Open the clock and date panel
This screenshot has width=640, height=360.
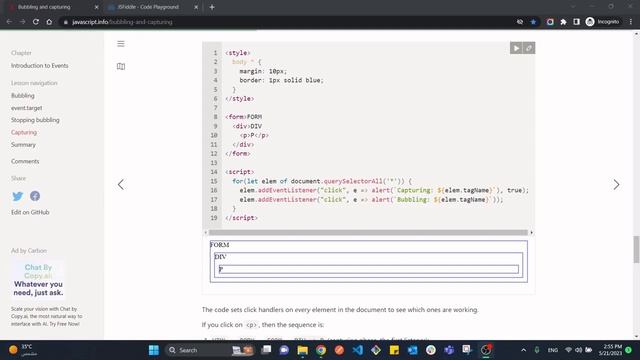click(610, 350)
